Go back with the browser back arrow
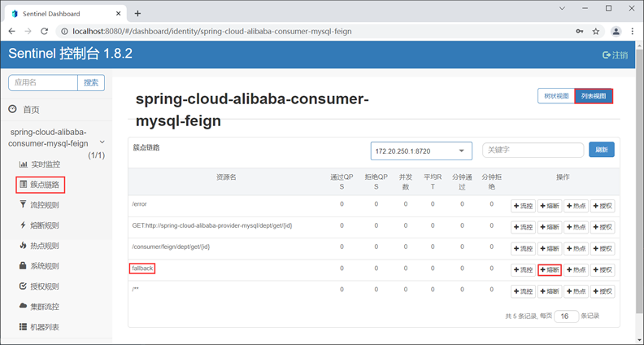 pos(11,32)
